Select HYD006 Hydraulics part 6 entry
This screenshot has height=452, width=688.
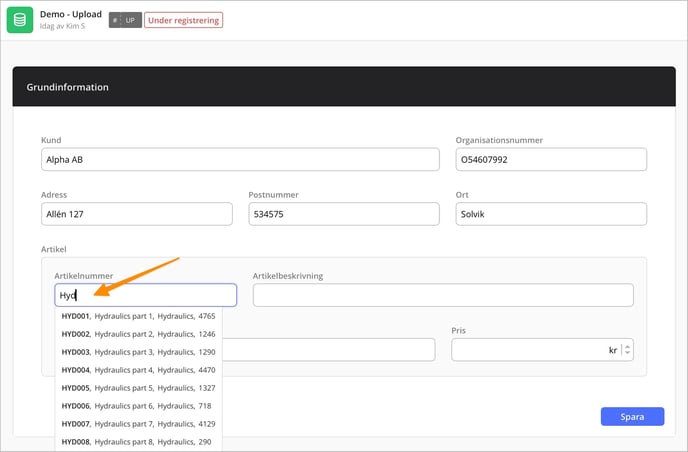[139, 406]
